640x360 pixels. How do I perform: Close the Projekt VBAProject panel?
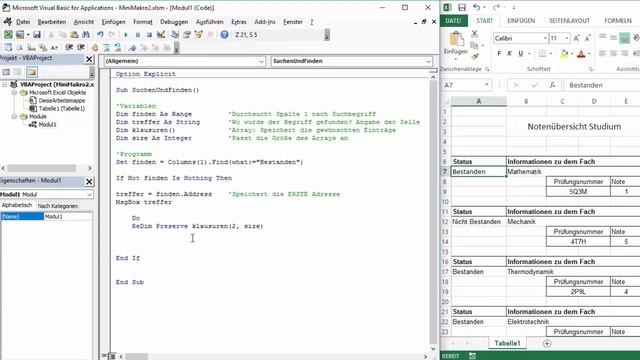(x=89, y=59)
